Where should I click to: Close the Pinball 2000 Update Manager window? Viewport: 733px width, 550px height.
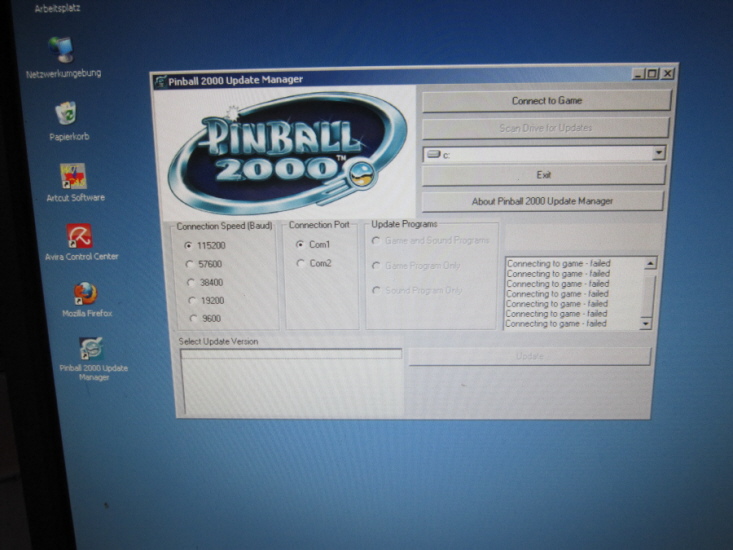coord(668,74)
